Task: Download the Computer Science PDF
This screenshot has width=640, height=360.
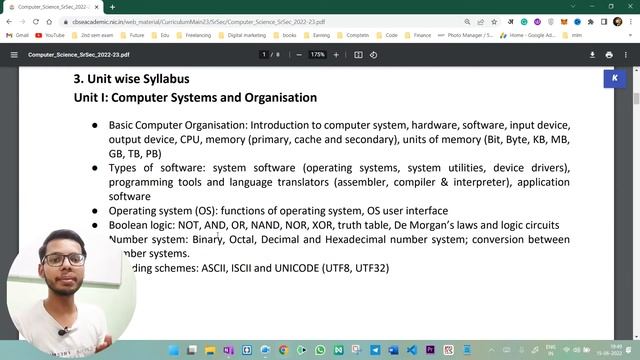Action: click(x=592, y=55)
